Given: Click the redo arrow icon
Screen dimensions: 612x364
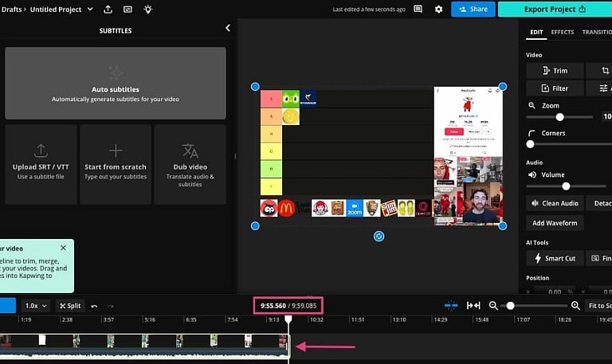Looking at the screenshot, I should [x=111, y=307].
